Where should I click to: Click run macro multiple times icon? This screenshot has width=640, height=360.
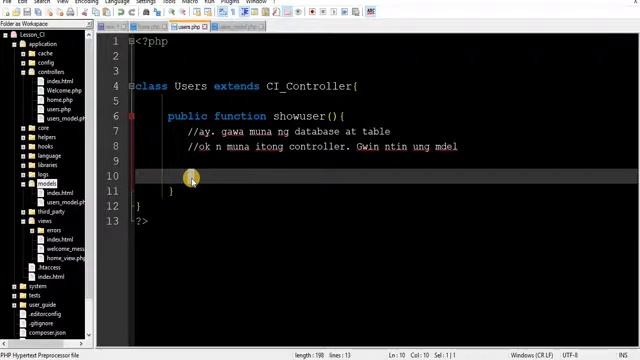coord(345,12)
